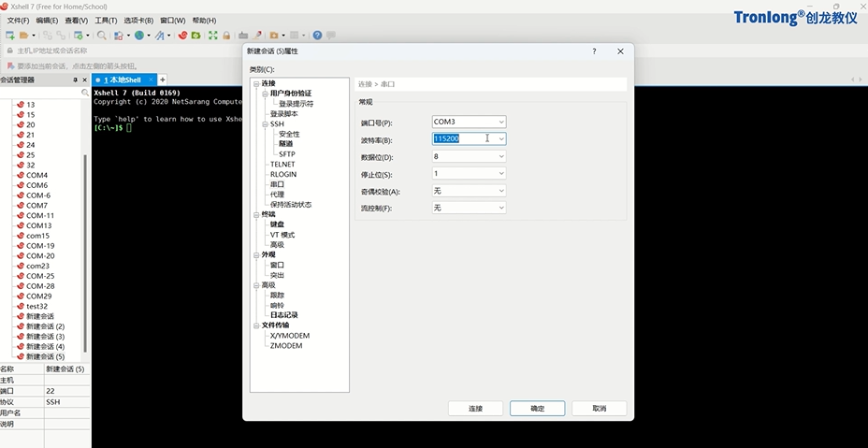Image resolution: width=868 pixels, height=448 pixels.
Task: Click the 确定 button
Action: tap(538, 408)
